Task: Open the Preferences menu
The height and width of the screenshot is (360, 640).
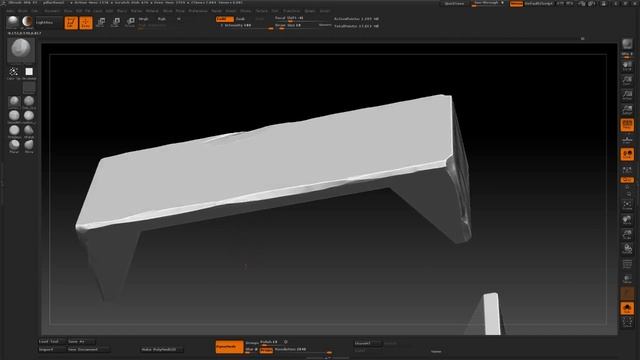Action: [x=198, y=11]
